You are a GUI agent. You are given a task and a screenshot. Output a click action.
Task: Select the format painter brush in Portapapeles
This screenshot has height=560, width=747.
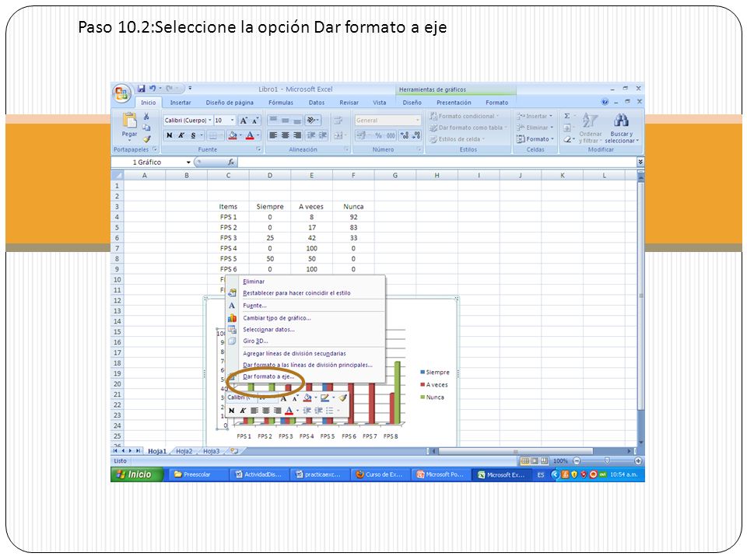(147, 139)
